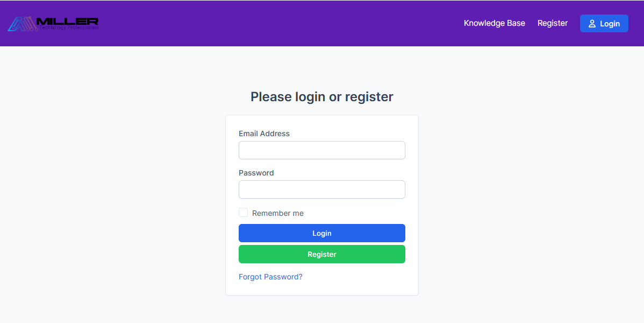Click the Please login or register heading
Viewport: 644px width, 323px height.
click(321, 97)
